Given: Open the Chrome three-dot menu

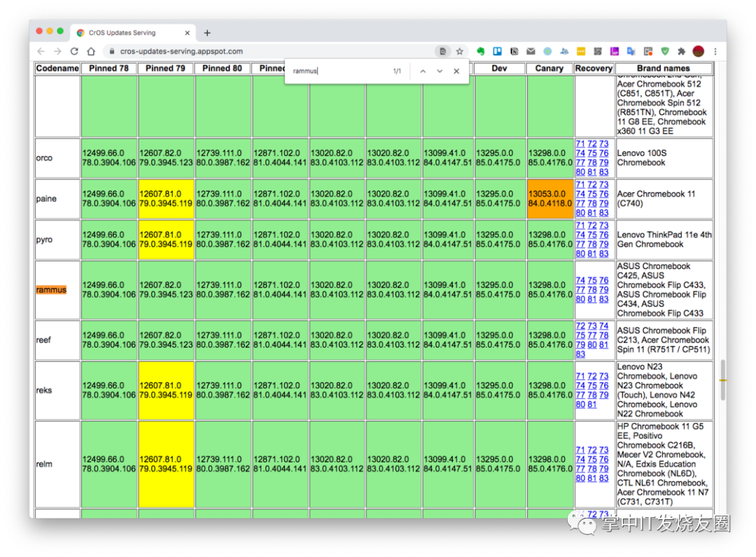Looking at the screenshot, I should (x=715, y=51).
